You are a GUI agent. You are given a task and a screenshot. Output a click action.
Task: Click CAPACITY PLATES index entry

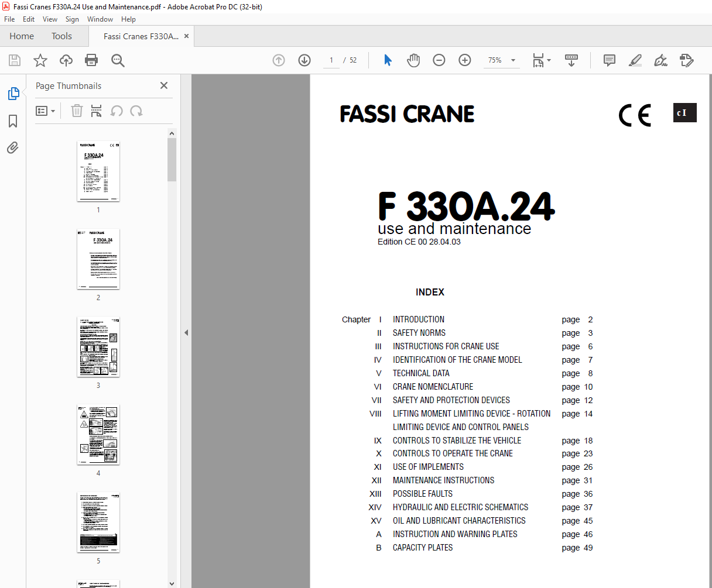[x=423, y=548]
